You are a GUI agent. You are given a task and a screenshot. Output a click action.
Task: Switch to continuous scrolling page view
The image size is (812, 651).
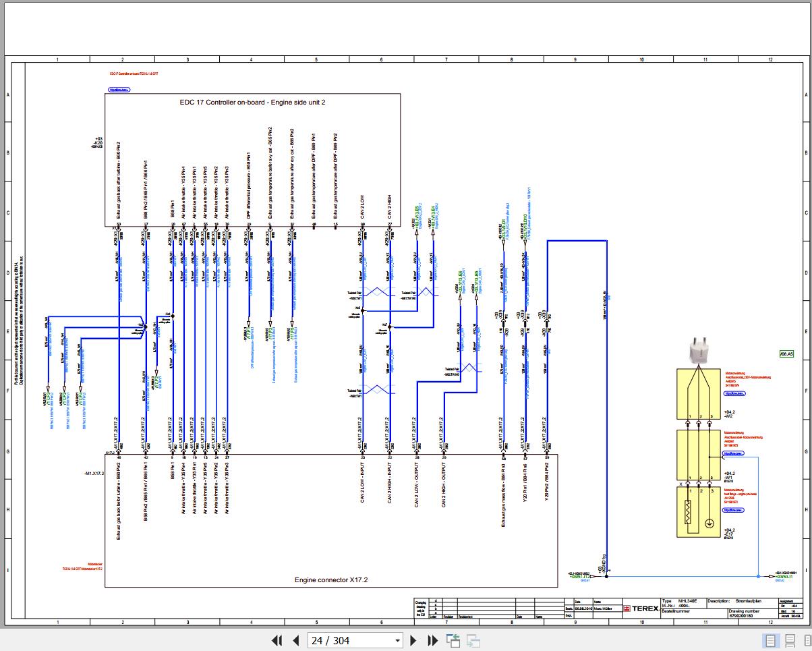[x=789, y=640]
